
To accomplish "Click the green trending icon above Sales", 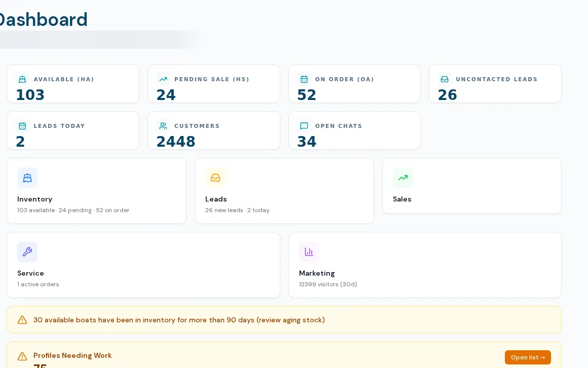I will [403, 178].
